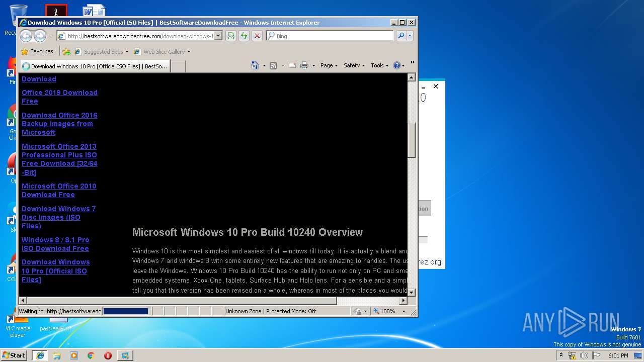Expand the Print options dropdown arrow
This screenshot has height=362, width=644.
pyautogui.click(x=313, y=65)
